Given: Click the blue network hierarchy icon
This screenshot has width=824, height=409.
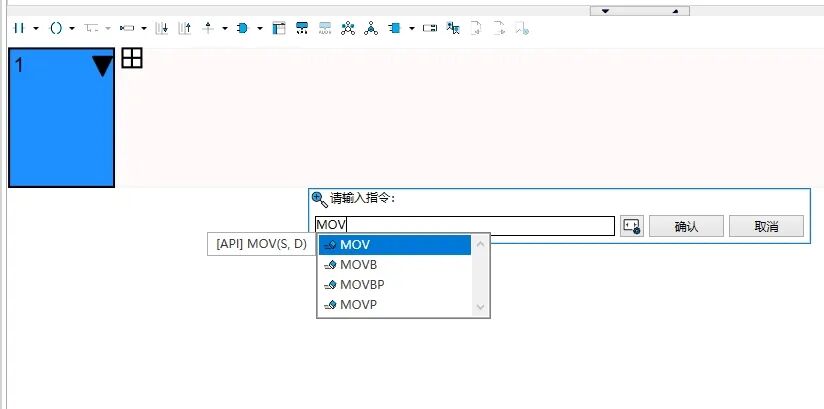Looking at the screenshot, I should click(302, 28).
